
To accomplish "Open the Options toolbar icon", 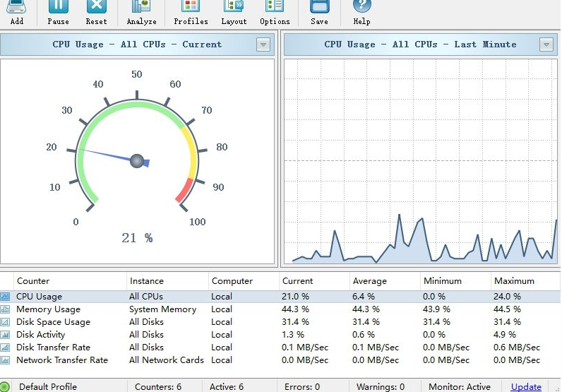I will coord(275,11).
